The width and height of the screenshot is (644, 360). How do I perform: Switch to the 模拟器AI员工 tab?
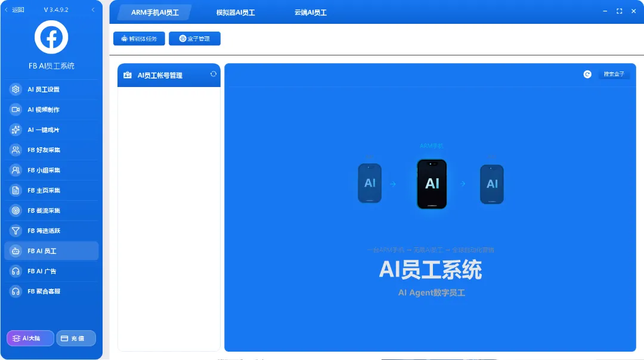coord(234,11)
